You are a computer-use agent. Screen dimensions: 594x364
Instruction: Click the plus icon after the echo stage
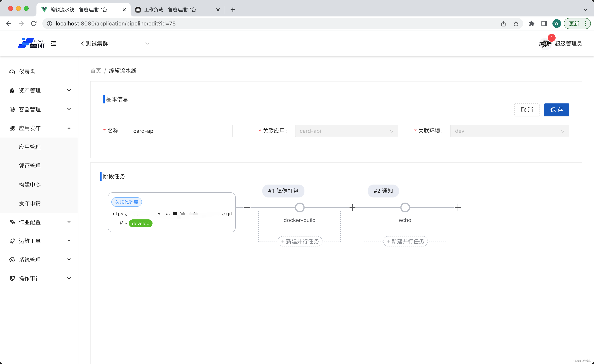[458, 207]
